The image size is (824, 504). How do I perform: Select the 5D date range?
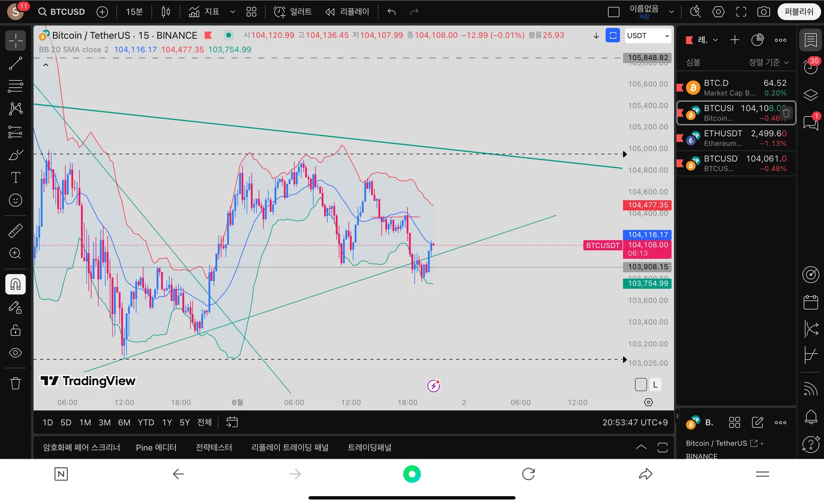click(66, 422)
